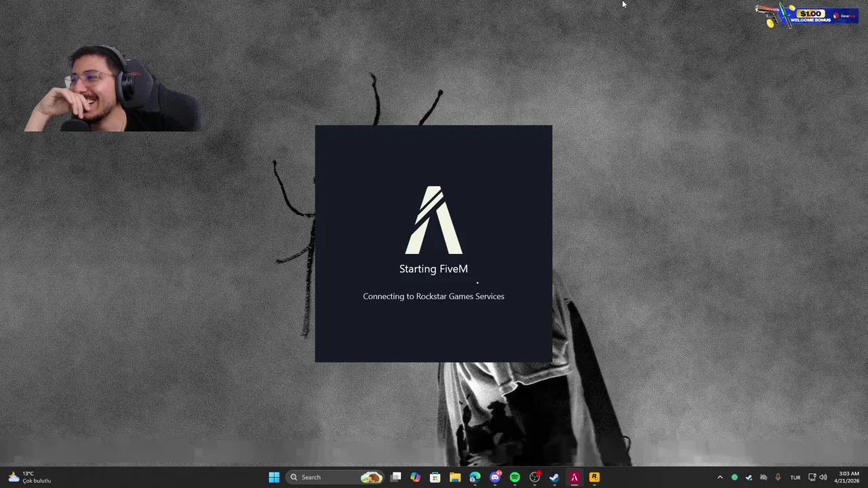Select the FiveM taskbar icon
This screenshot has width=868, height=488.
(x=574, y=477)
